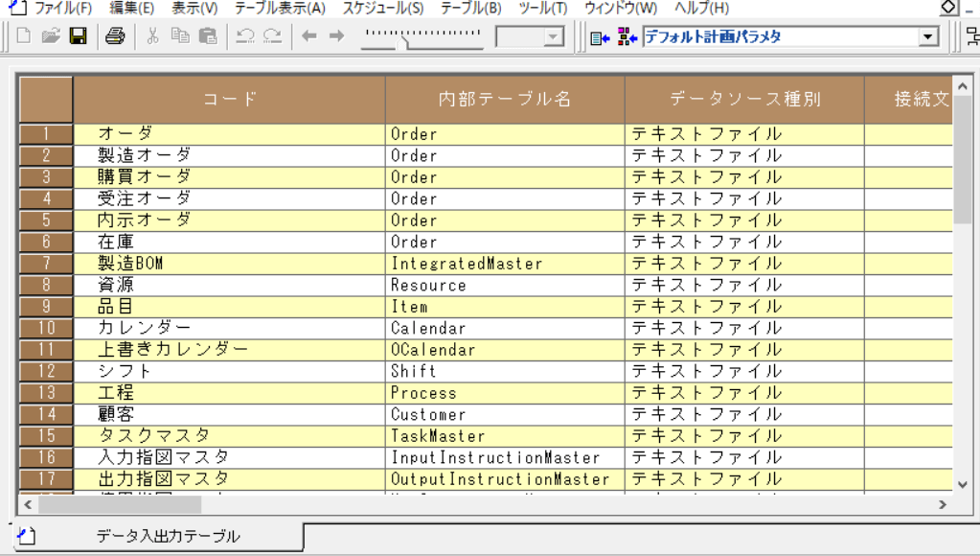Click the Undo arrow icon

(x=245, y=35)
